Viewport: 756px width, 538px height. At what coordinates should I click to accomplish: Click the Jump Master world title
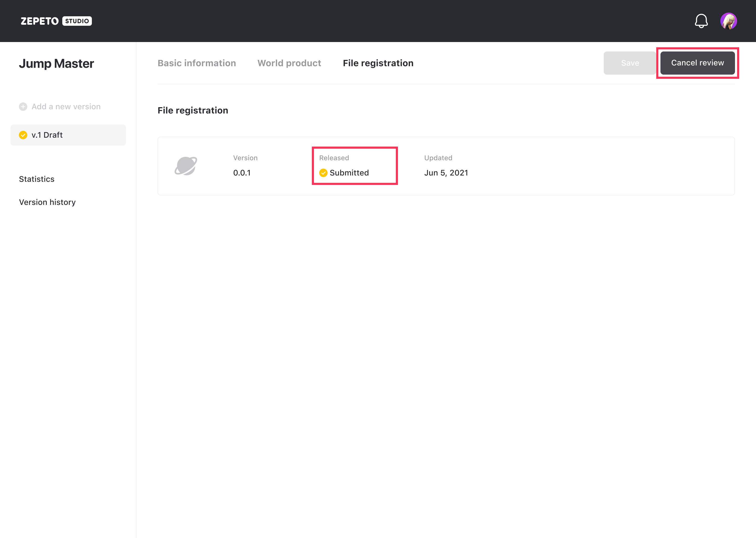(56, 63)
